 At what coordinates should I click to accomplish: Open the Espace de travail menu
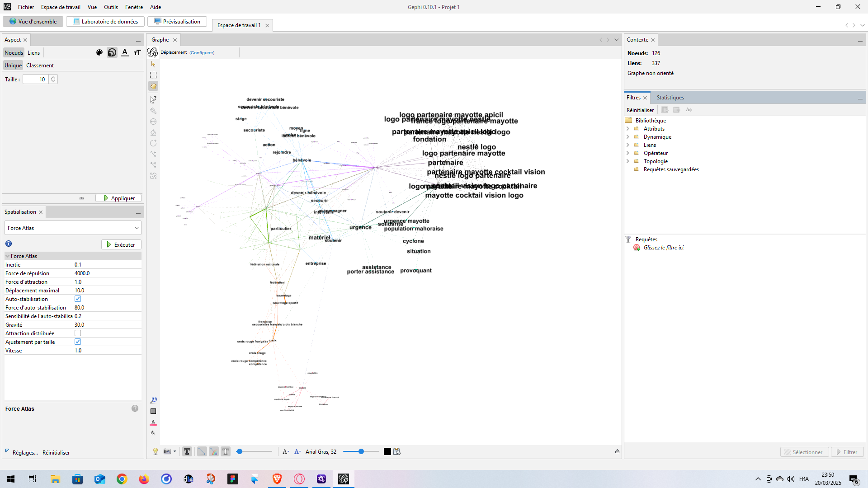coord(61,7)
